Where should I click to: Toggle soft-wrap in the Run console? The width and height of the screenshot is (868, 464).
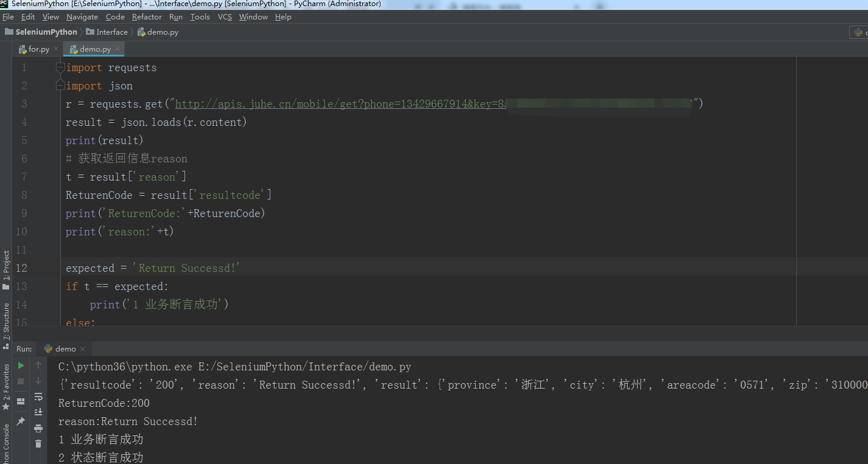point(38,396)
